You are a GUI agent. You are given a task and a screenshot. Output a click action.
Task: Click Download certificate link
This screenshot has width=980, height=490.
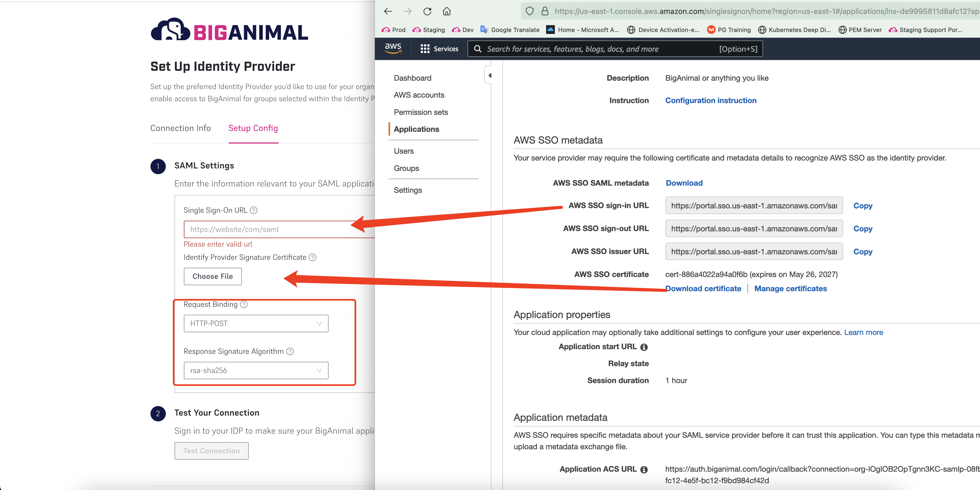point(703,288)
